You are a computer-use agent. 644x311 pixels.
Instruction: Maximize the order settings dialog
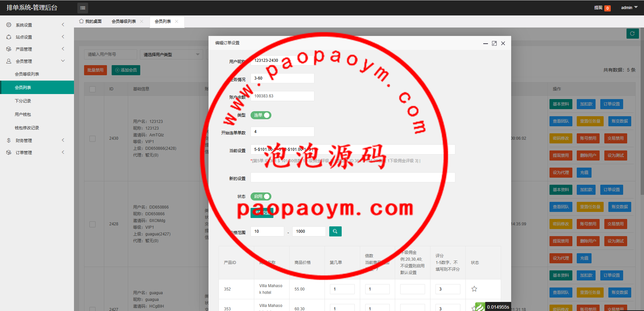pos(494,43)
